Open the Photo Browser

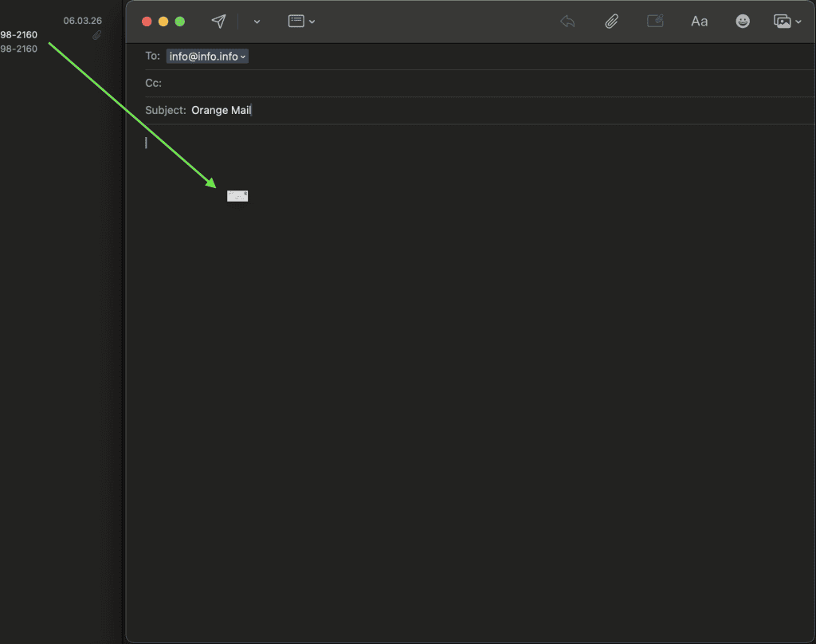pyautogui.click(x=782, y=21)
